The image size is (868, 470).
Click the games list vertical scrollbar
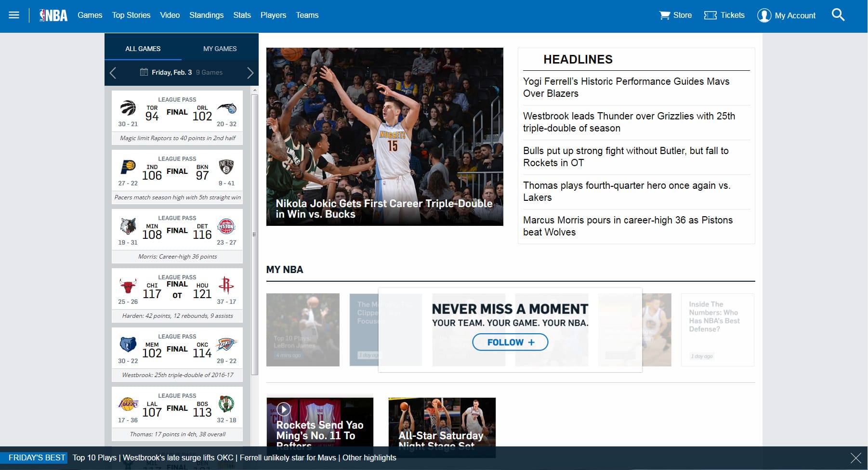pos(254,235)
